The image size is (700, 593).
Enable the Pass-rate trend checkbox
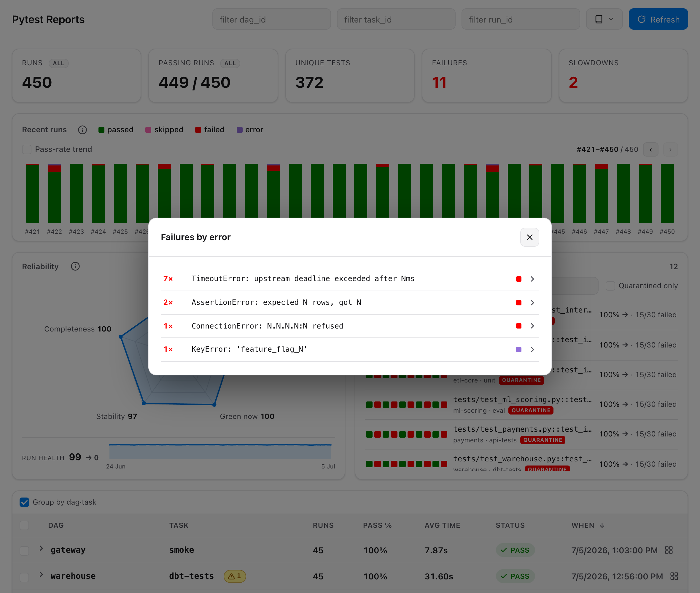tap(27, 149)
